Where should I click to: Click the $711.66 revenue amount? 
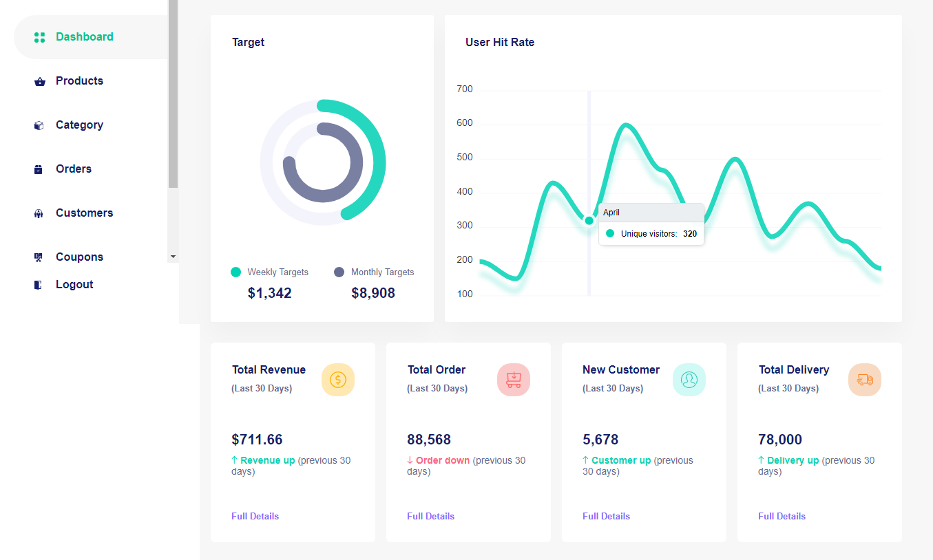[258, 440]
